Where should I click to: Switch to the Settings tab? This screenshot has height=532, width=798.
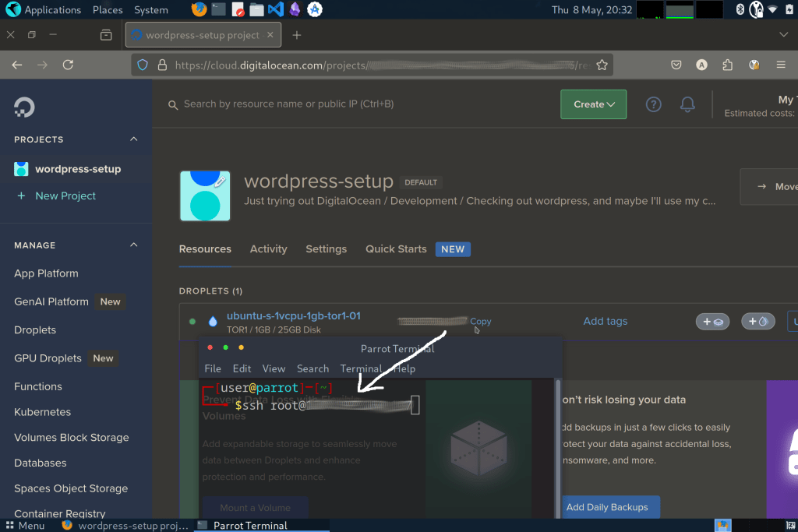click(326, 248)
